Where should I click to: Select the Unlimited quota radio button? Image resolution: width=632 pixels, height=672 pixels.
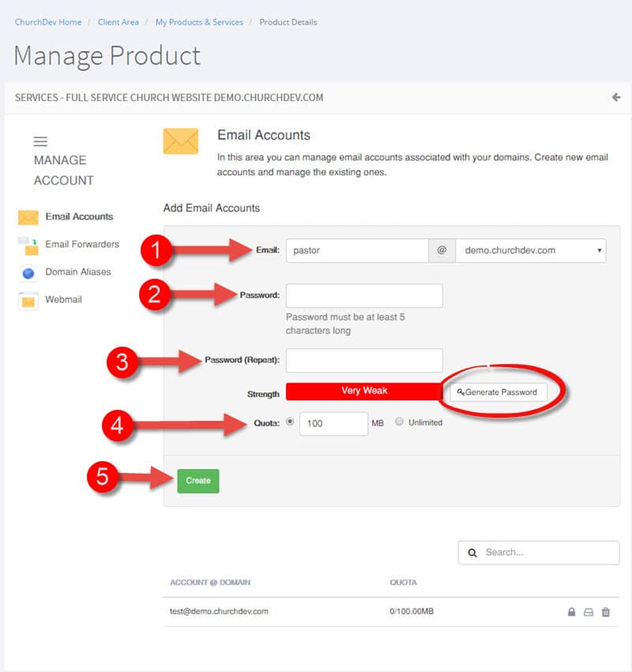tap(399, 422)
